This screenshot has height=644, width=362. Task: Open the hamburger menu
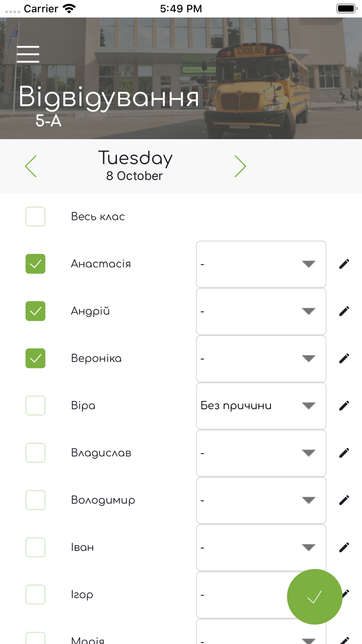(28, 54)
